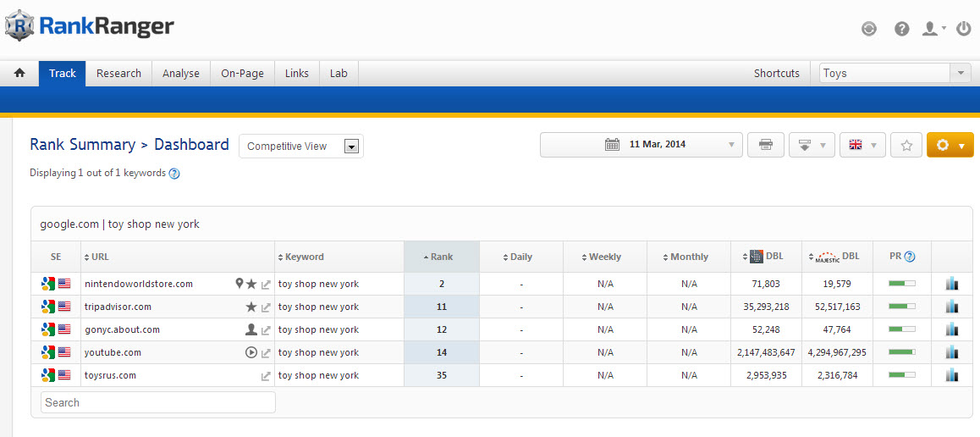Open the help question mark icon in header
The height and width of the screenshot is (437, 980).
(902, 29)
